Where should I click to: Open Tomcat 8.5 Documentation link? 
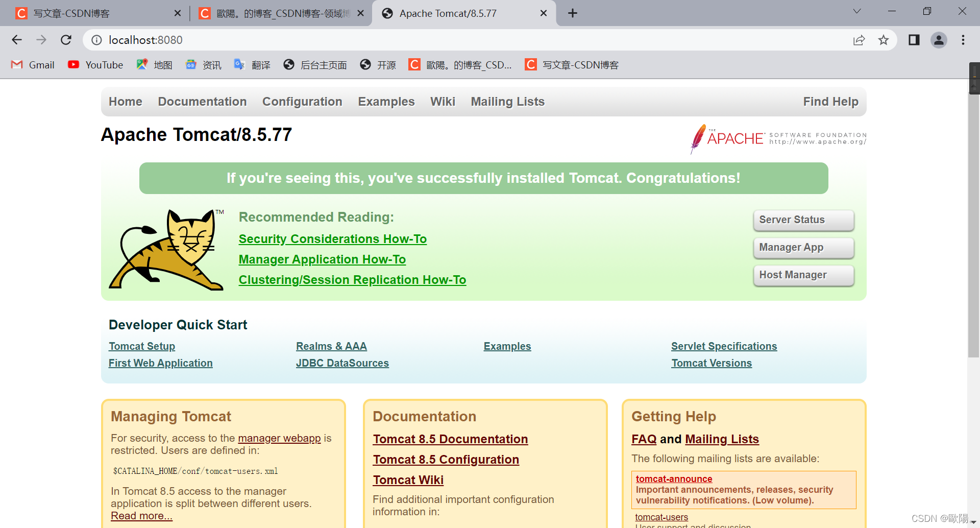tap(450, 439)
